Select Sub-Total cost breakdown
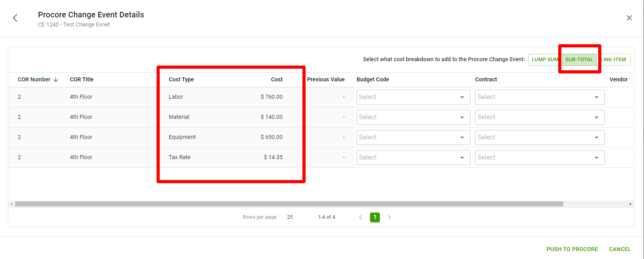Image resolution: width=644 pixels, height=259 pixels. 579,60
